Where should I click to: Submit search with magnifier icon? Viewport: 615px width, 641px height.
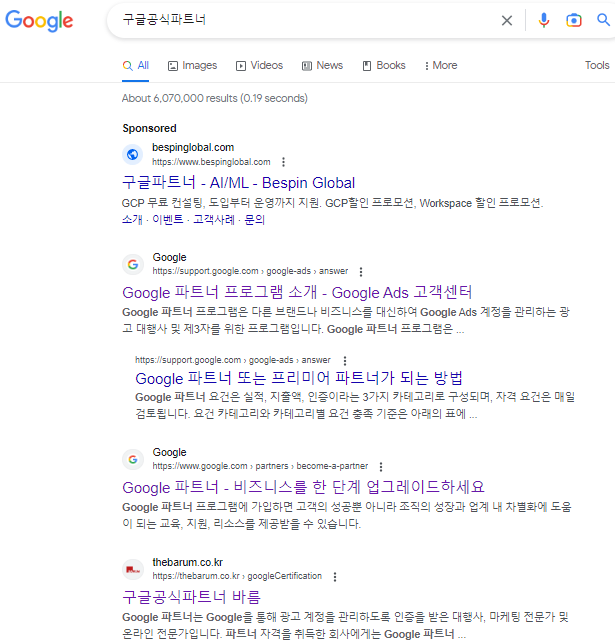tap(604, 20)
